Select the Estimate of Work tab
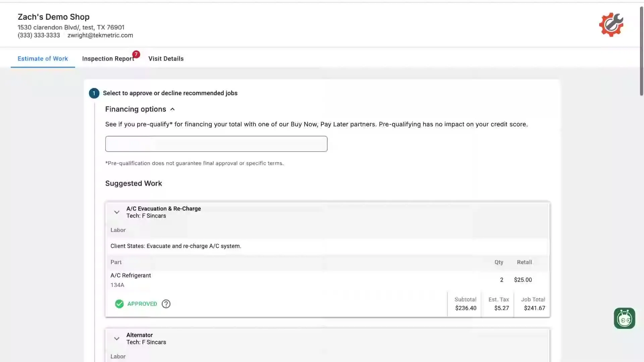The height and width of the screenshot is (362, 644). (x=43, y=59)
